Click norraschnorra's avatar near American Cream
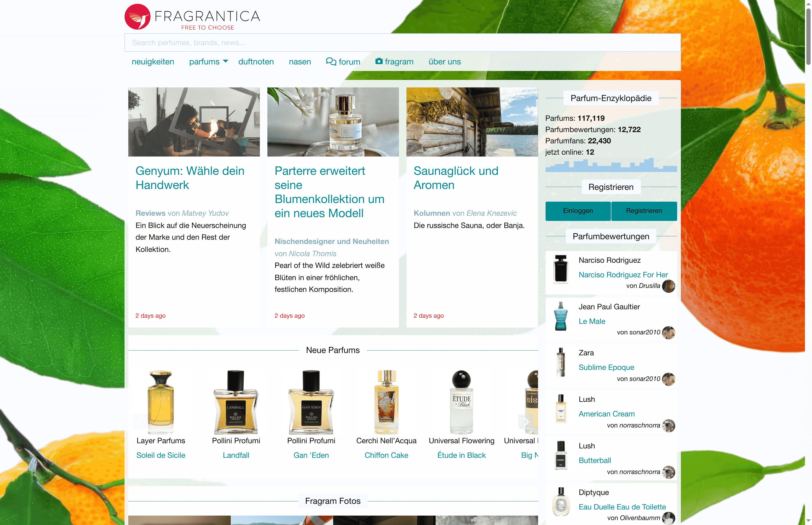Viewport: 812px width, 525px height. [668, 425]
